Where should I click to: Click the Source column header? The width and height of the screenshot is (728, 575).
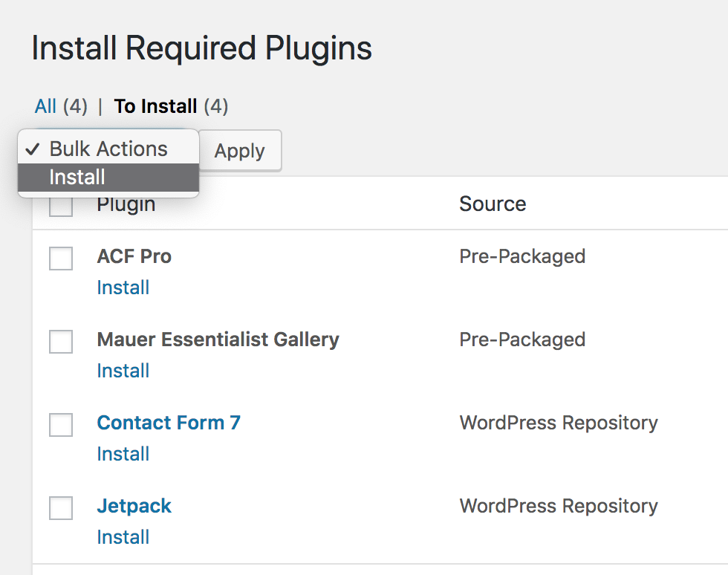pos(493,204)
